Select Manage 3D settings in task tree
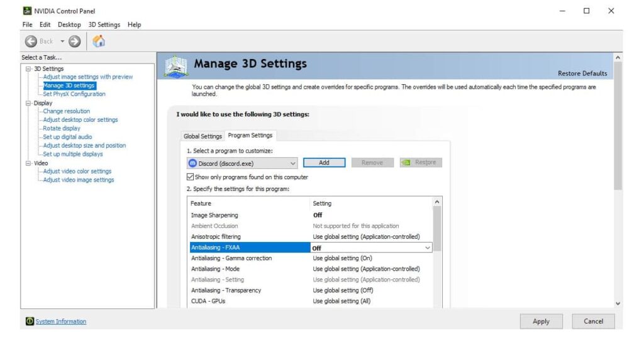 [x=69, y=85]
